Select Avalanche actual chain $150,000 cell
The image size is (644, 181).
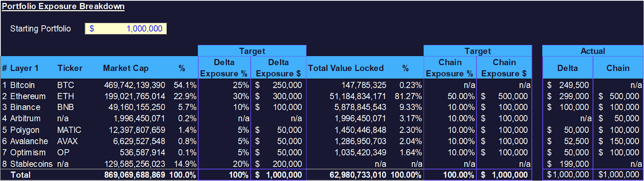618,141
